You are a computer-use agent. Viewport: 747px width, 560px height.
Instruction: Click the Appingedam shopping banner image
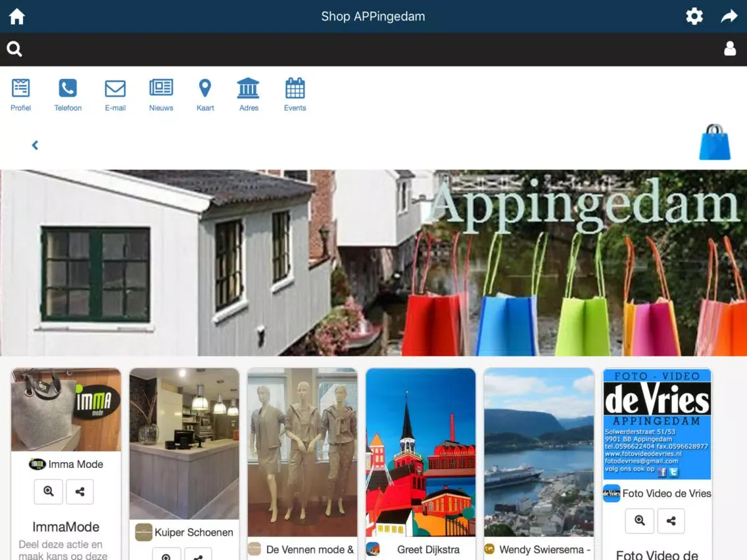[373, 263]
